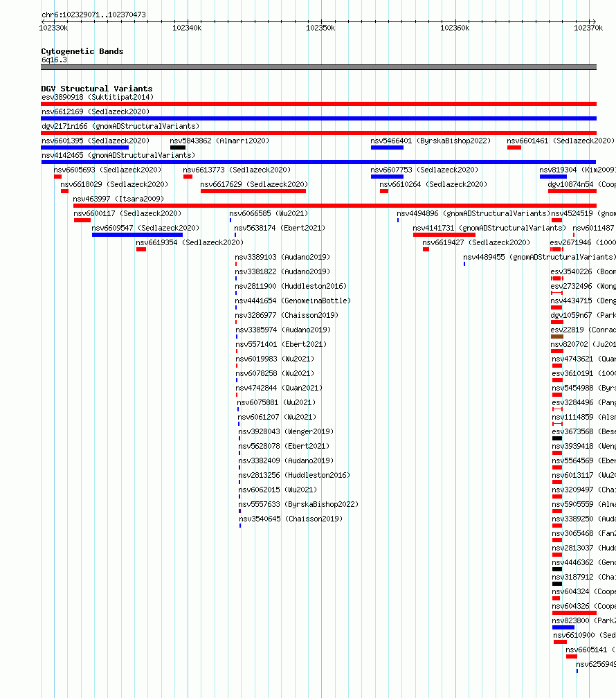Image resolution: width=616 pixels, height=698 pixels.
Task: Select the DGV Structural Variants track title
Action: (97, 89)
